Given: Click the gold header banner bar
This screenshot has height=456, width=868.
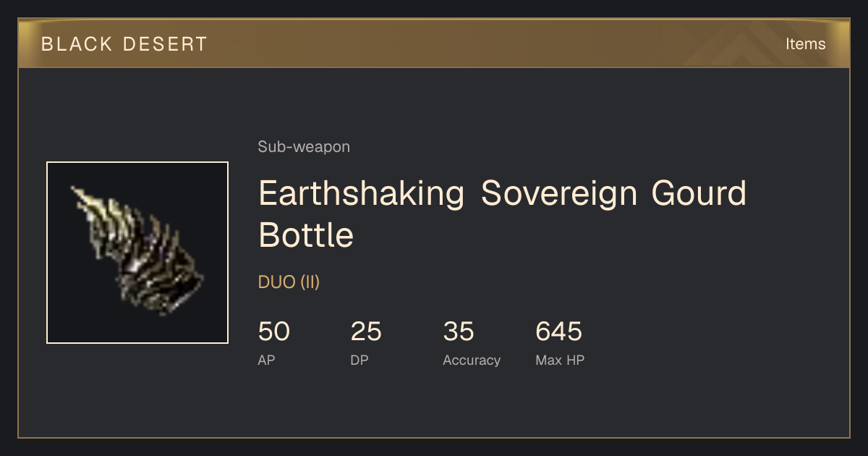Looking at the screenshot, I should tap(434, 43).
